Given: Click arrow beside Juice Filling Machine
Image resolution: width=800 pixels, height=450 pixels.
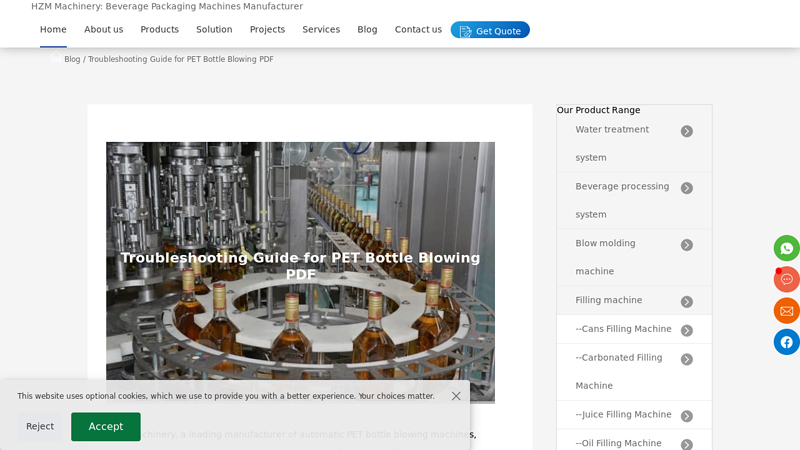Looking at the screenshot, I should pyautogui.click(x=687, y=416).
